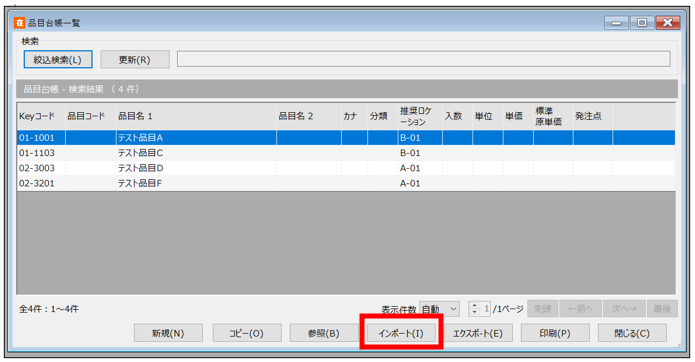Click the コピー(O) copy button
Screen dimensions: 695x362
(x=246, y=333)
